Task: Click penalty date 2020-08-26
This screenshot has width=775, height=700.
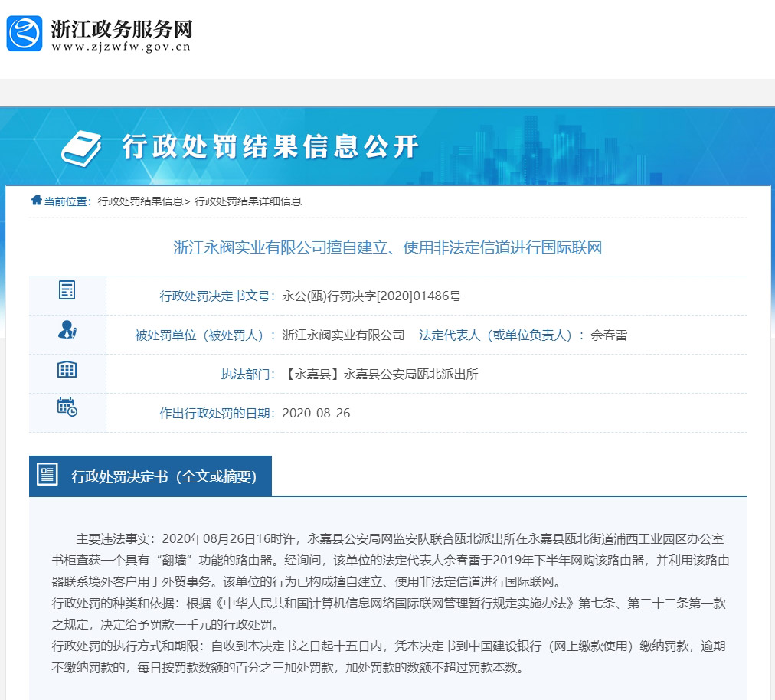Action: [x=316, y=413]
